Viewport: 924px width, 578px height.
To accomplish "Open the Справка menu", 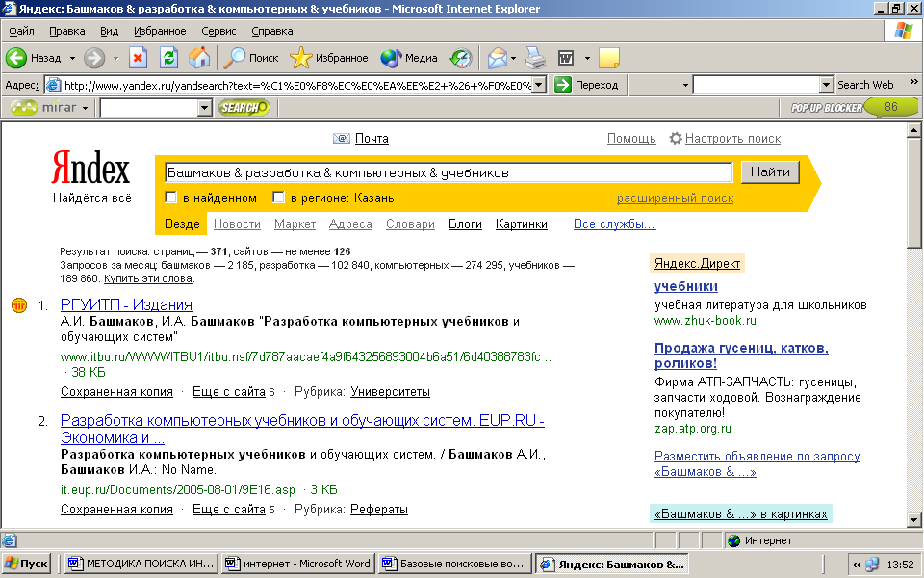I will tap(271, 31).
